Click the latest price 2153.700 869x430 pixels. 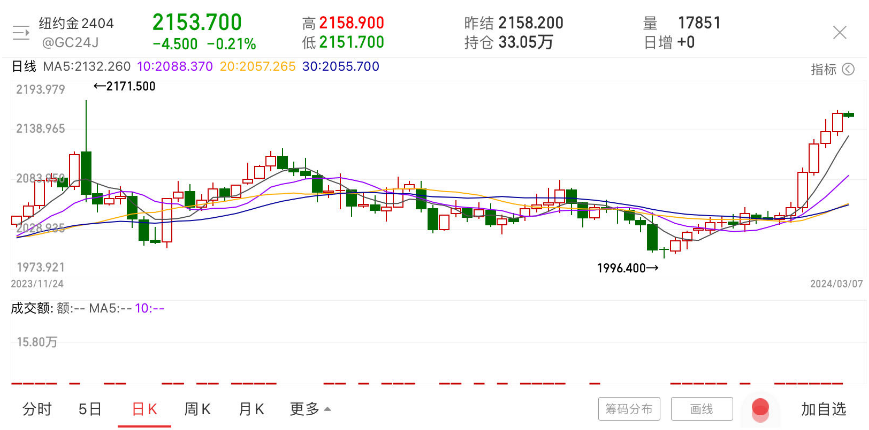[x=197, y=23]
